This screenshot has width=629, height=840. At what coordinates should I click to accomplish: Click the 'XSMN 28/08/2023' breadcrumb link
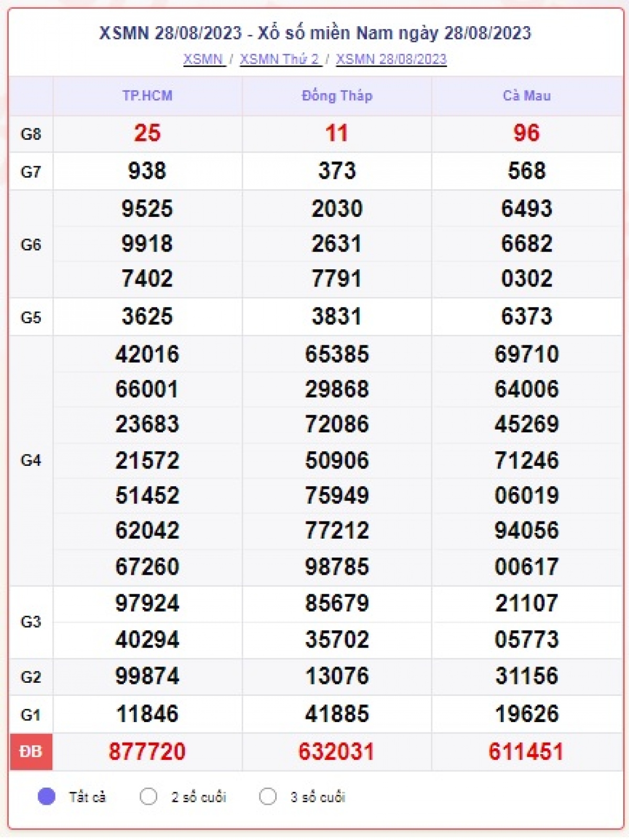pyautogui.click(x=391, y=59)
